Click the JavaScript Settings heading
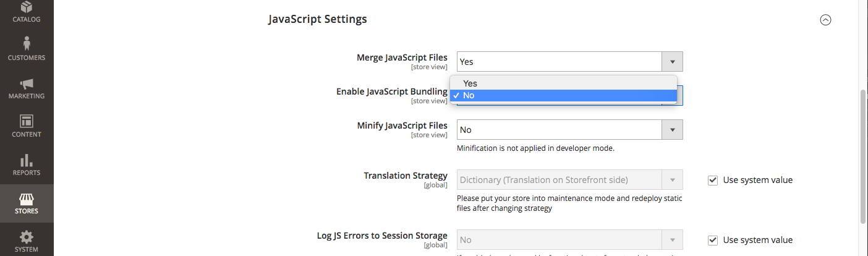The image size is (868, 256). click(x=318, y=20)
